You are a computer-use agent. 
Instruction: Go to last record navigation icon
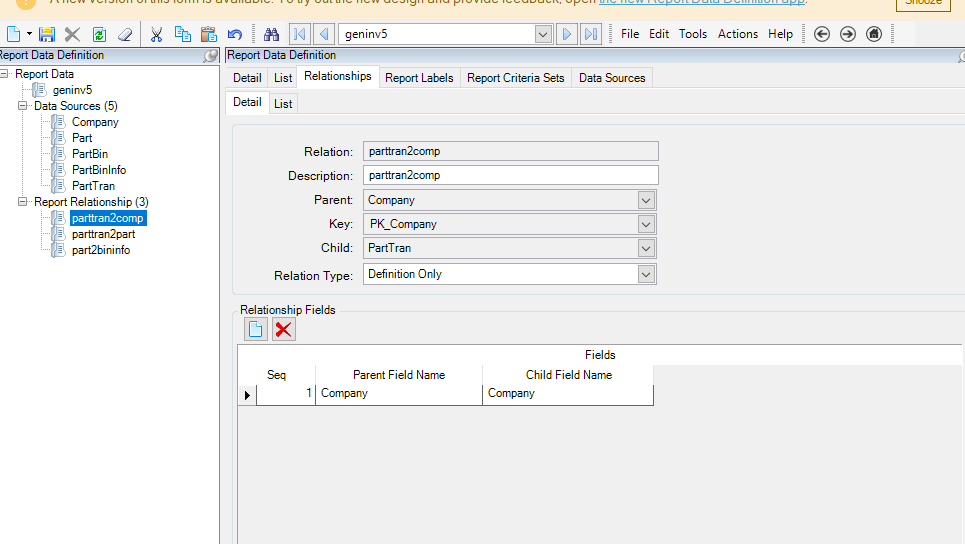click(591, 34)
